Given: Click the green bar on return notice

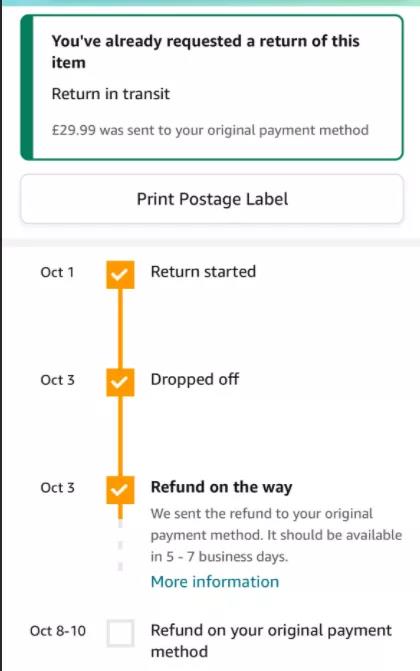Looking at the screenshot, I should click(x=27, y=87).
